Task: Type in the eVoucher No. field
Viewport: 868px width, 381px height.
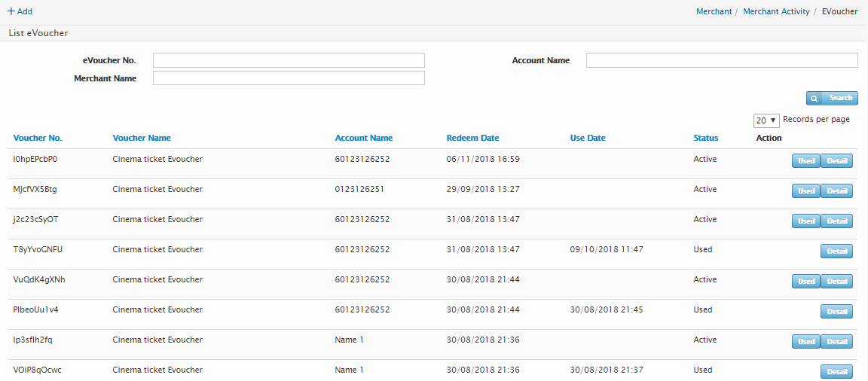Action: 289,60
